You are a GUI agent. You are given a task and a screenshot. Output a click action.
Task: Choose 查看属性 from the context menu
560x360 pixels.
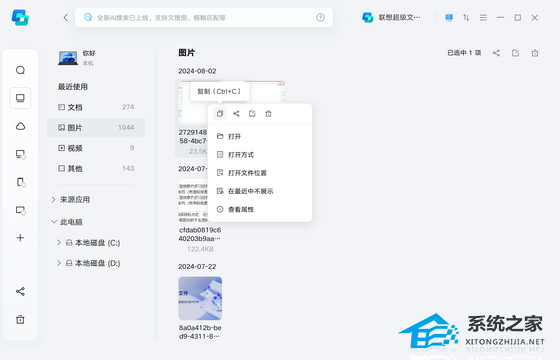coord(260,209)
